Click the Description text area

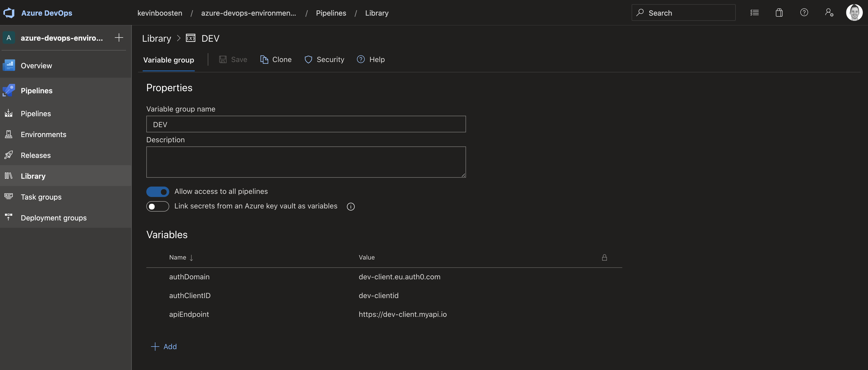click(x=306, y=162)
